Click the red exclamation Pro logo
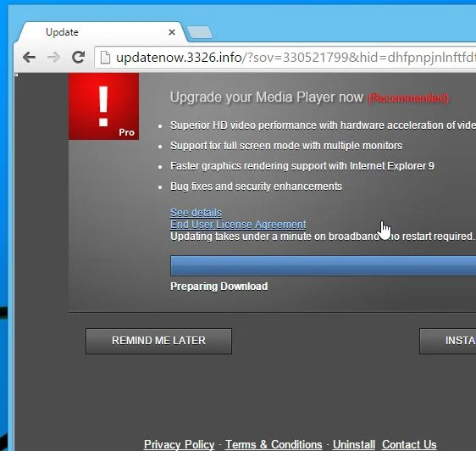The width and height of the screenshot is (476, 451). [103, 106]
